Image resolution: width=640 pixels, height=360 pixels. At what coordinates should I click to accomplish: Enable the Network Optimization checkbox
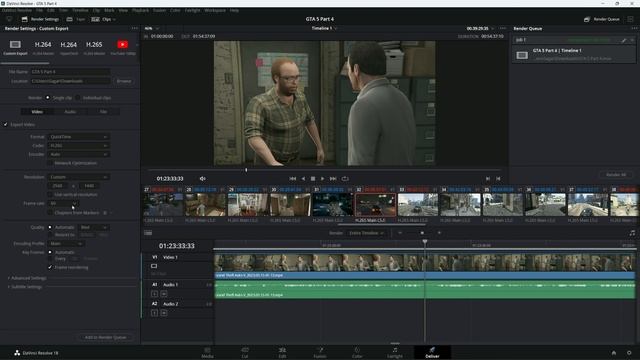tap(50, 163)
